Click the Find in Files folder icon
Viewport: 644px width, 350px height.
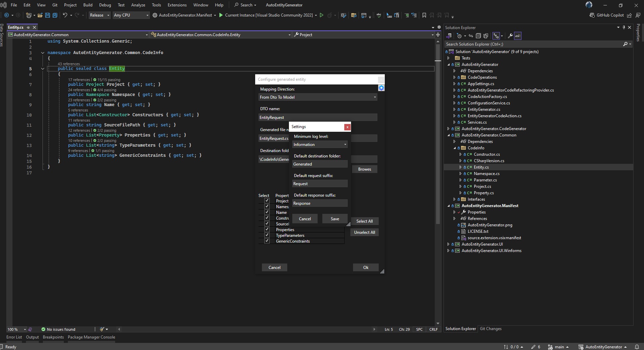click(x=354, y=15)
